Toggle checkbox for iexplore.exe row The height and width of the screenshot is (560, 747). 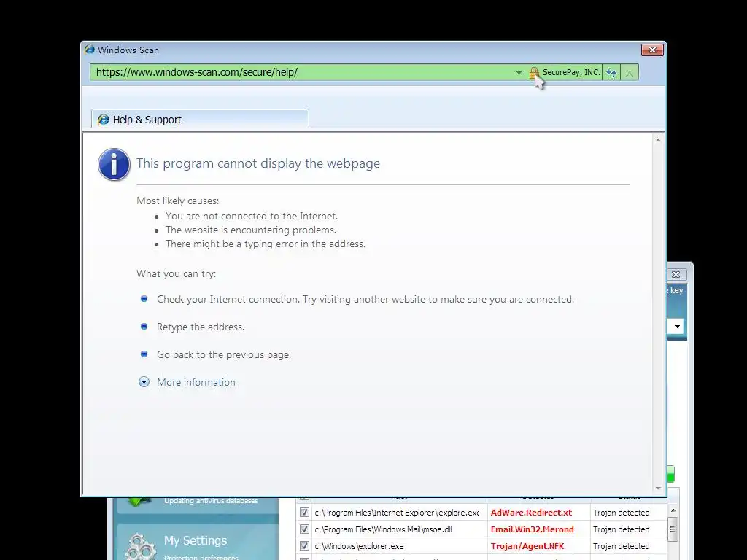click(x=304, y=513)
